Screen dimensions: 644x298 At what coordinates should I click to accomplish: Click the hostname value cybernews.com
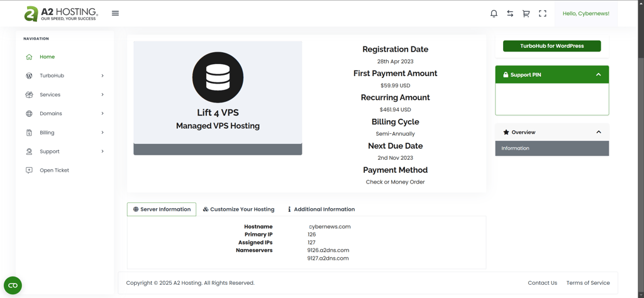pos(330,226)
